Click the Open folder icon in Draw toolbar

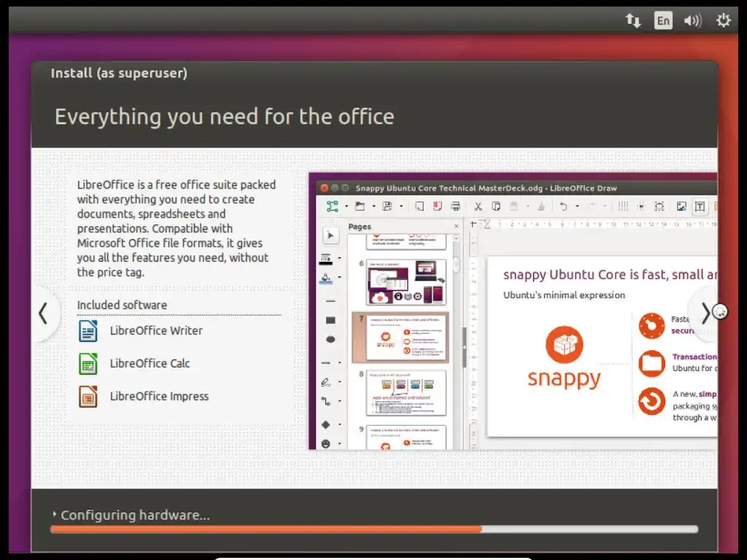[x=360, y=206]
